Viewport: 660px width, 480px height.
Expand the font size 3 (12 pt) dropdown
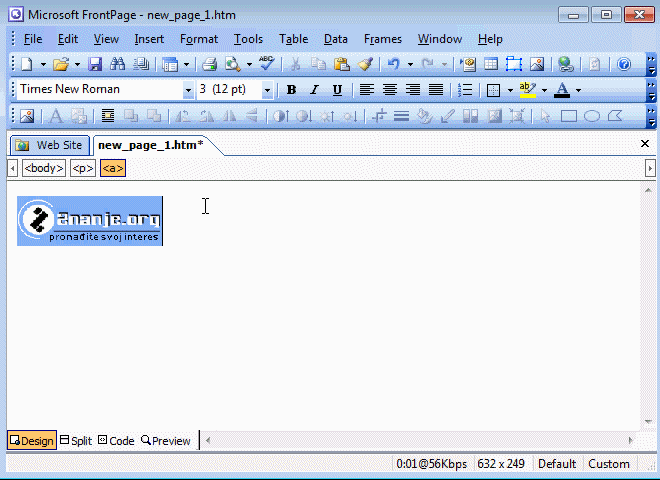click(267, 90)
